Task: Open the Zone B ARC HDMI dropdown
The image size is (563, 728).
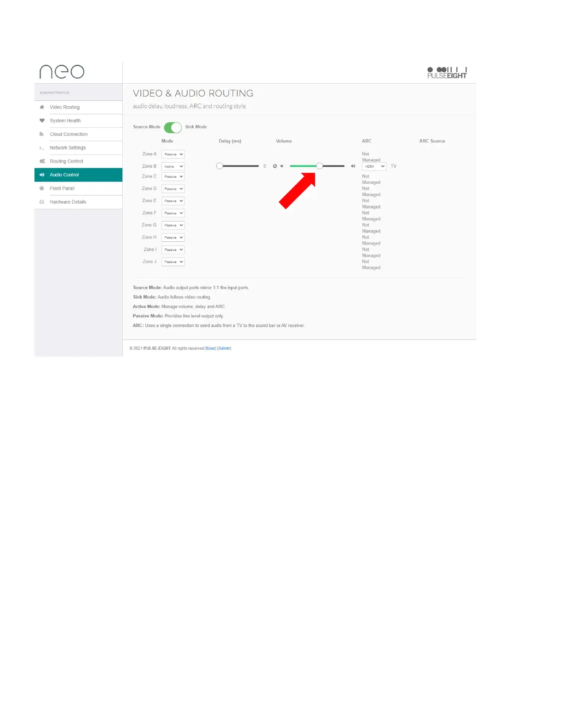Action: 374,166
